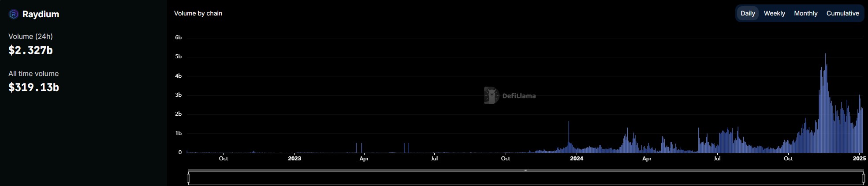Show the Cumulative volume chart

842,13
